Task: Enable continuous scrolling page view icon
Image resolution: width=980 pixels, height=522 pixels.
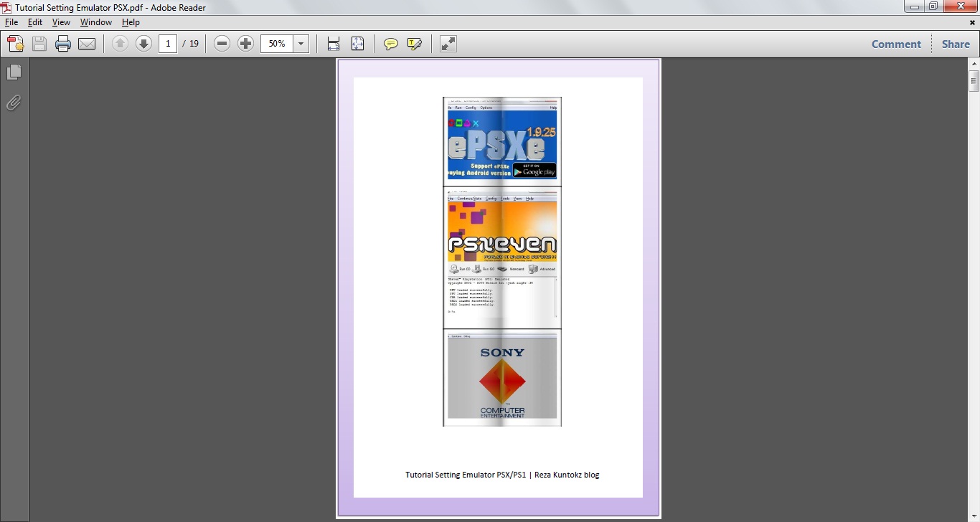Action: (333, 43)
